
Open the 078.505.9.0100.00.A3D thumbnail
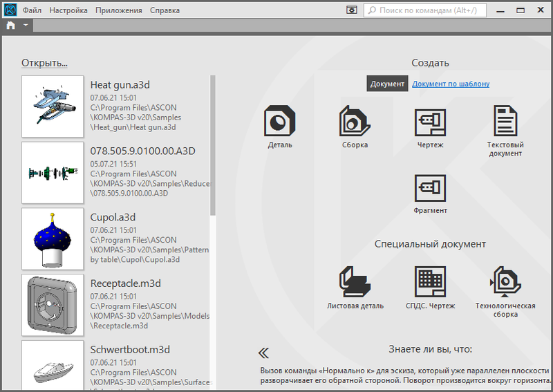(x=53, y=173)
